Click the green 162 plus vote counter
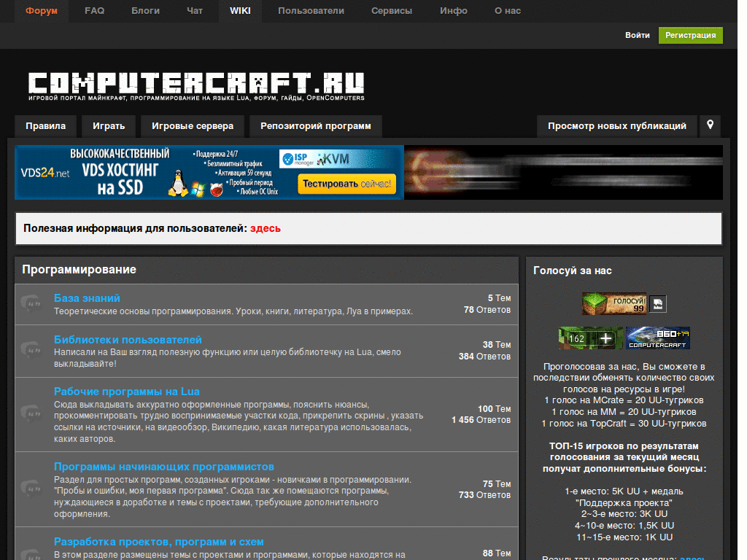 [590, 338]
